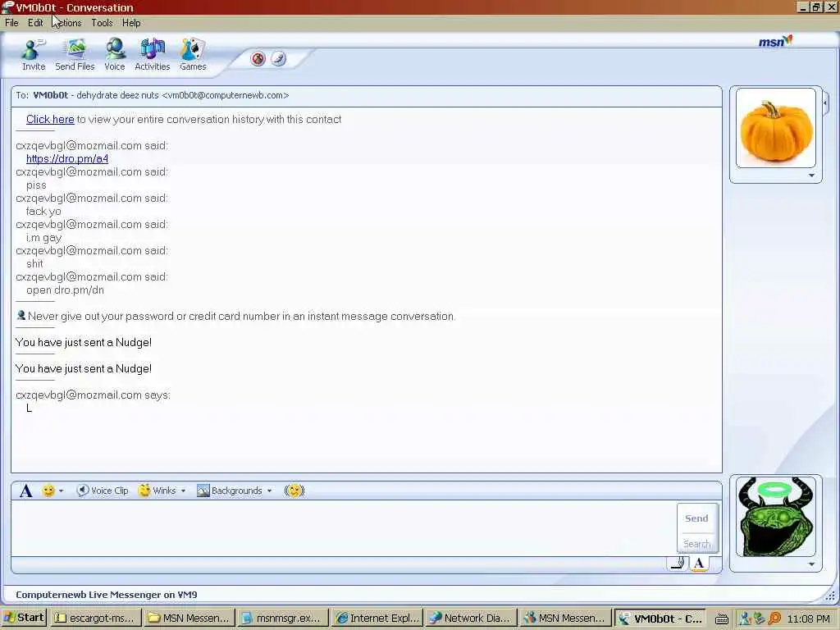This screenshot has width=840, height=630.
Task: Open the Send Files option
Action: (x=75, y=55)
